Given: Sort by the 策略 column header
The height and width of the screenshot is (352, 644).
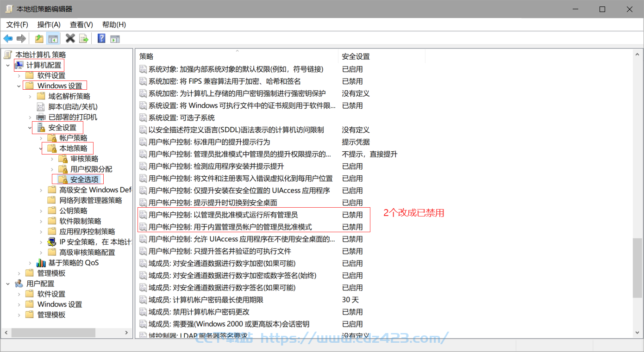Looking at the screenshot, I should pyautogui.click(x=237, y=56).
